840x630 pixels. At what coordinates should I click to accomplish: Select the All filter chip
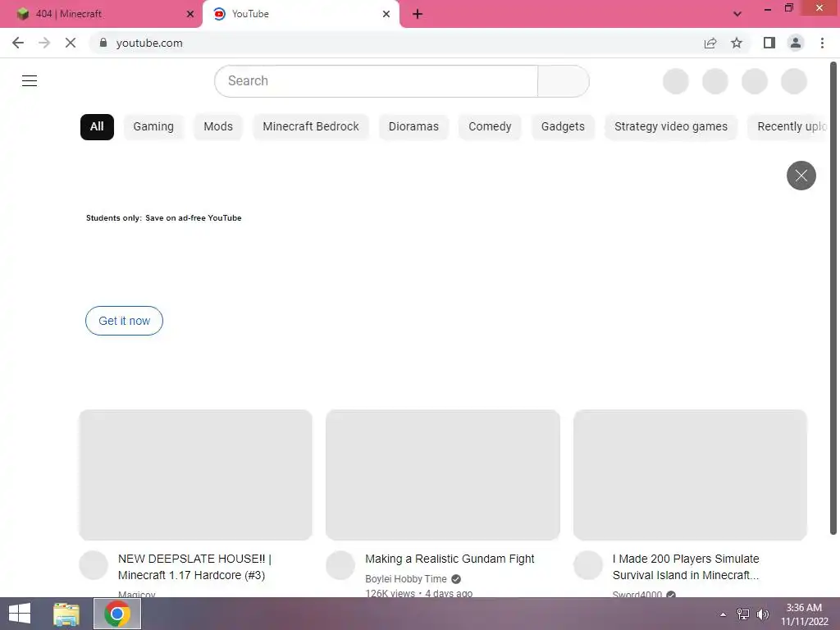click(97, 127)
